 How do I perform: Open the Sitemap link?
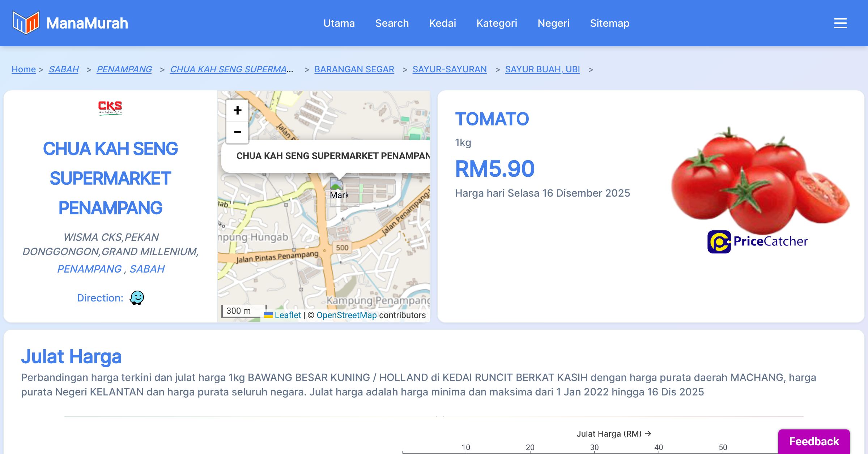[609, 23]
